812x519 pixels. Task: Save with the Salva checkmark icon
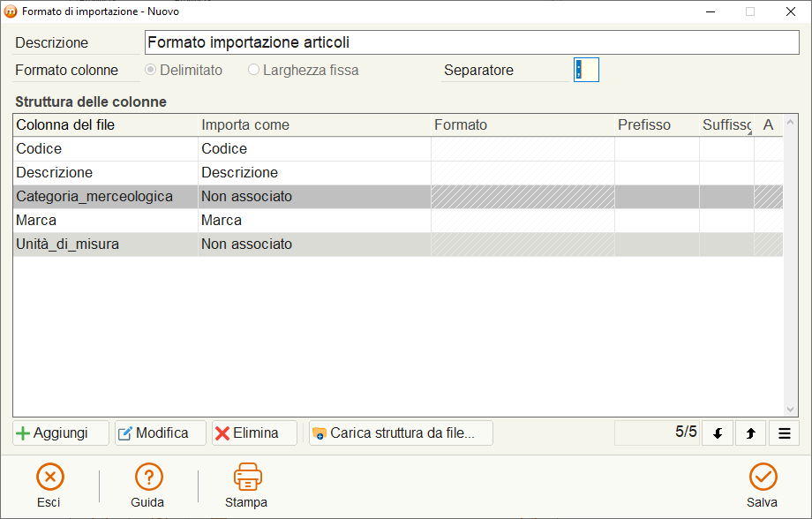tap(763, 477)
